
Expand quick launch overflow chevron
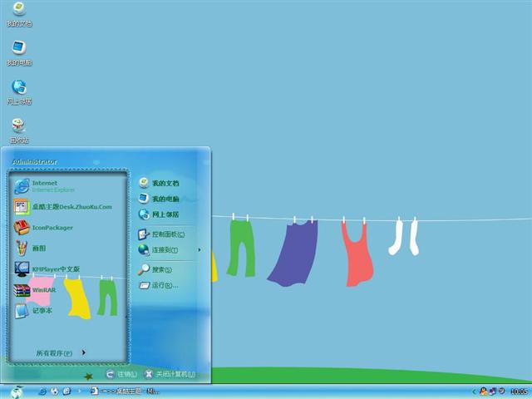click(80, 392)
